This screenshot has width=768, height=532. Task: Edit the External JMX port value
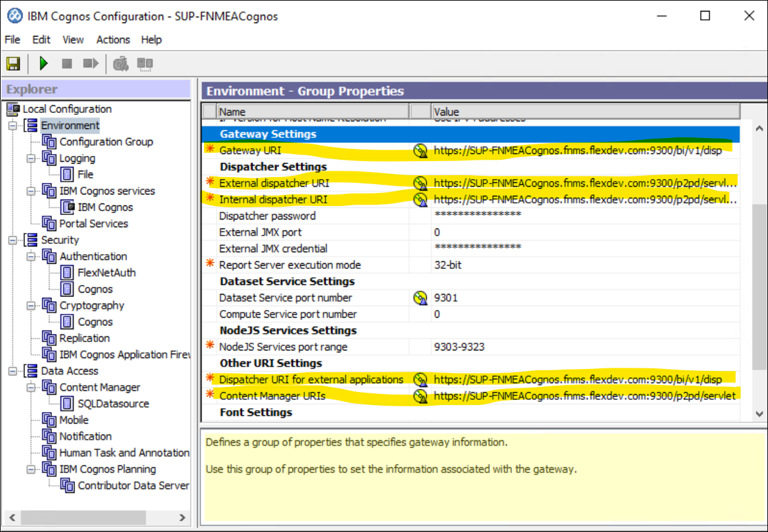click(x=585, y=232)
